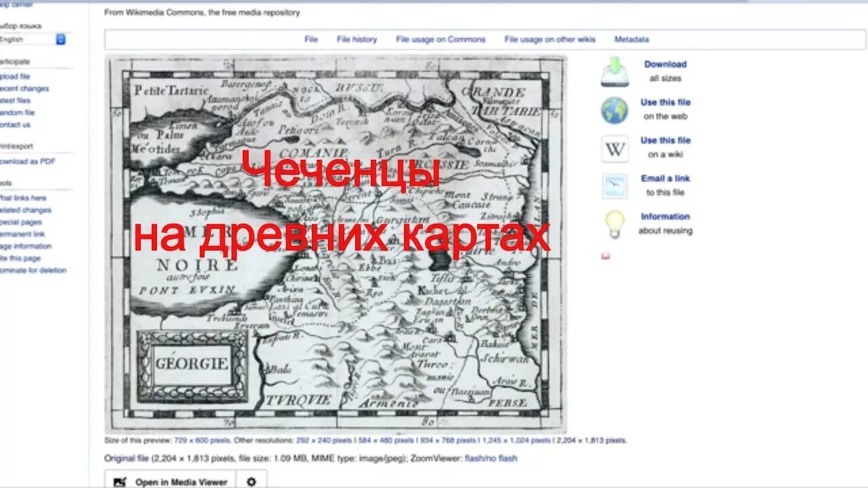This screenshot has height=488, width=868.
Task: Click the green Download arrow icon
Action: pos(614,72)
